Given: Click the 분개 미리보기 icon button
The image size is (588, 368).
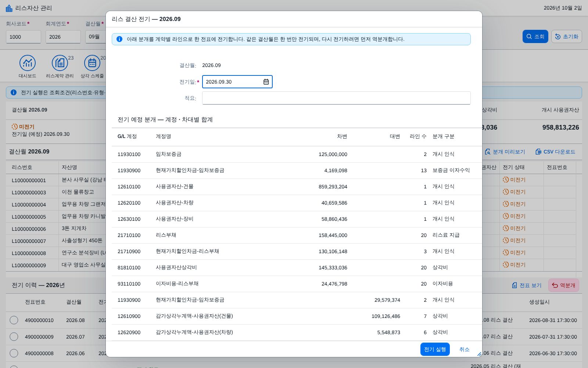Looking at the screenshot, I should click(505, 152).
